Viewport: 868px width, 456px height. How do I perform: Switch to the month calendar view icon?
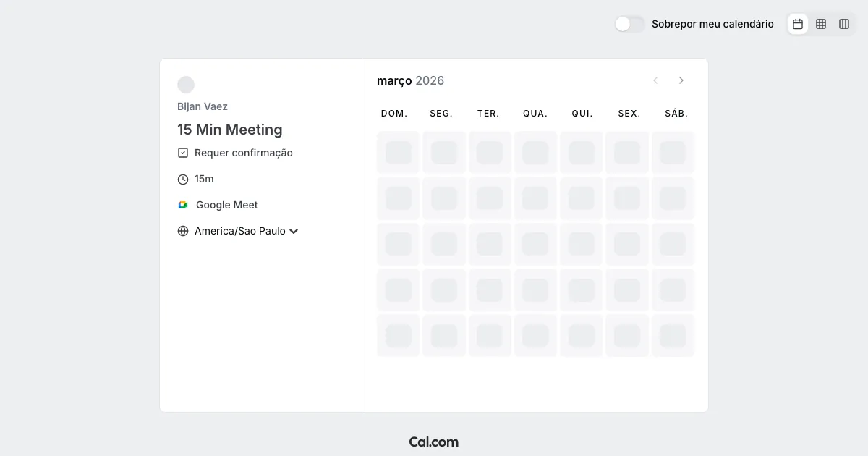pyautogui.click(x=798, y=24)
